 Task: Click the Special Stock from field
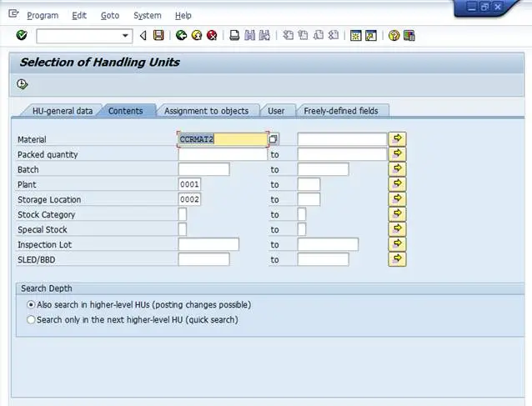pyautogui.click(x=182, y=229)
